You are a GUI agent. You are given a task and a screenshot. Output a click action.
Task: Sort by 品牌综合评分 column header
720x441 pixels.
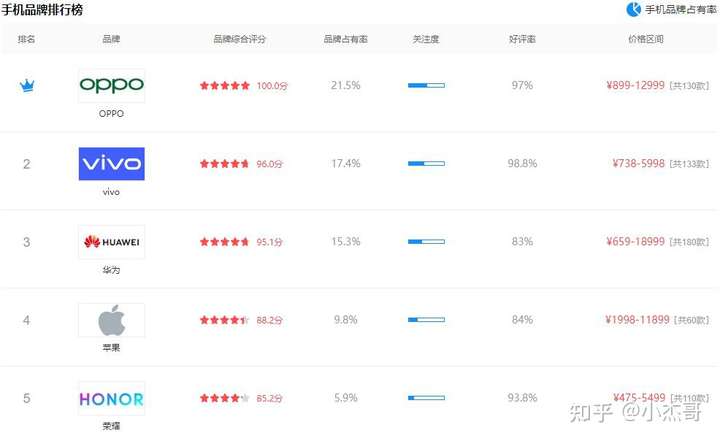[x=240, y=39]
